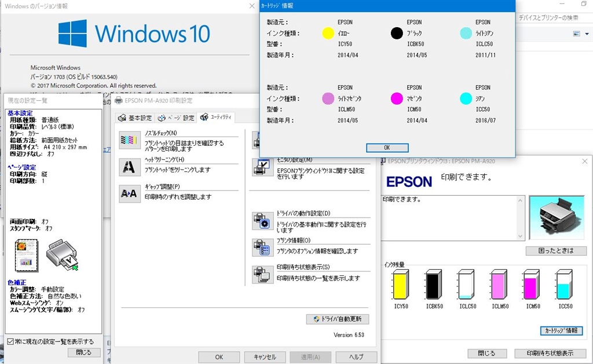Close the EPSON printer status window
Viewport: 593px width, 364px height.
[585, 161]
